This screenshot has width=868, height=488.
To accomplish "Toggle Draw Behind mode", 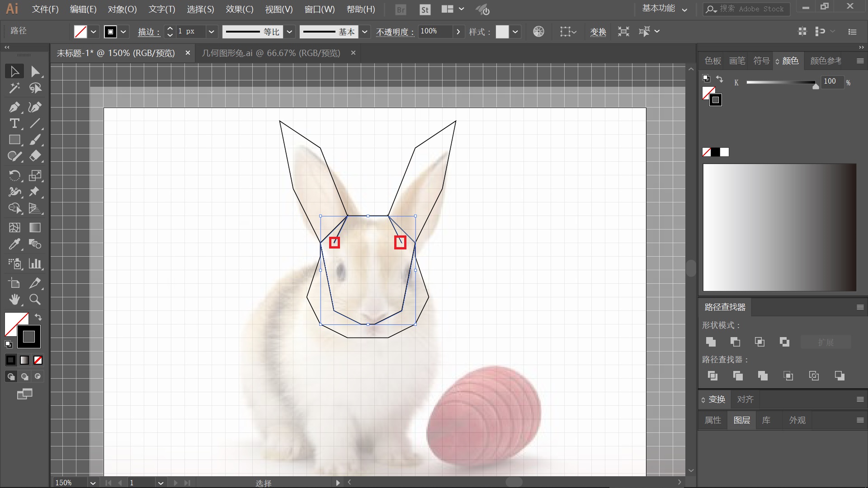I will [24, 376].
